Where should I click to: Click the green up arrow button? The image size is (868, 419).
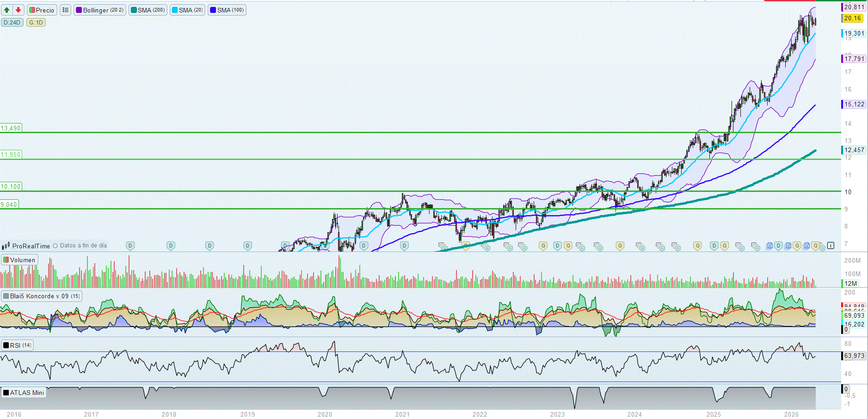click(x=7, y=10)
